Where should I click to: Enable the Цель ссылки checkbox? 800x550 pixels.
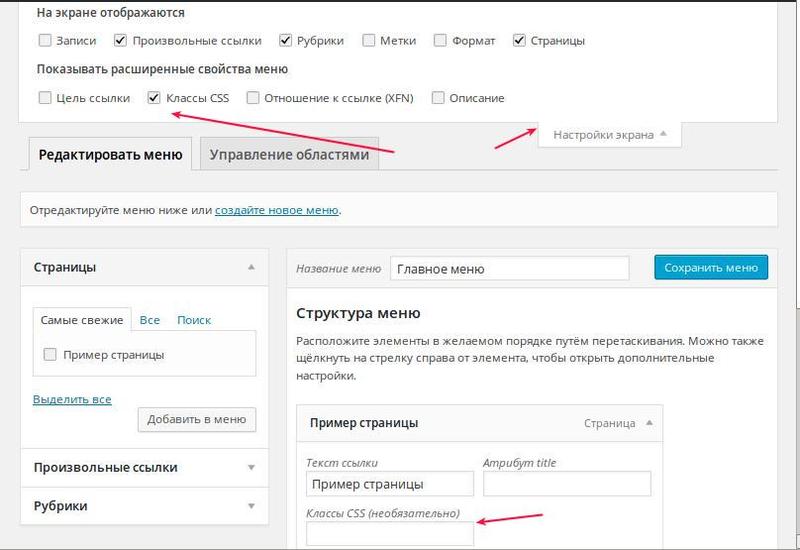[x=45, y=98]
